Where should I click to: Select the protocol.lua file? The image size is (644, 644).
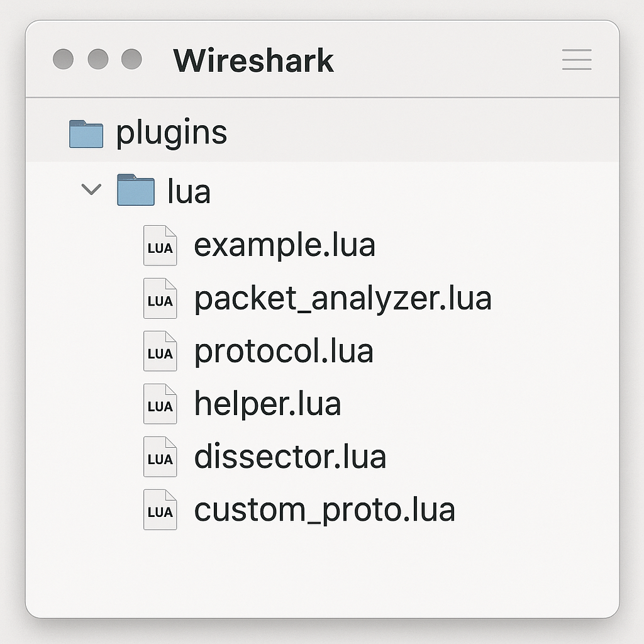click(284, 352)
